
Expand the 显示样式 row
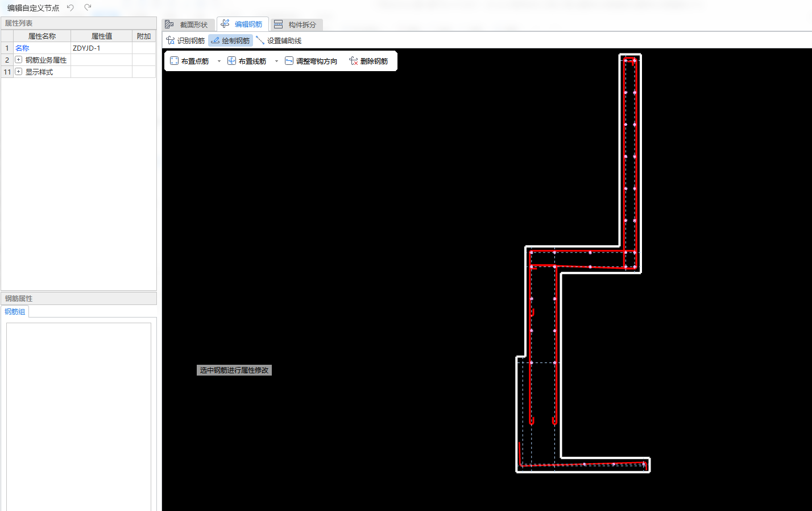point(18,72)
